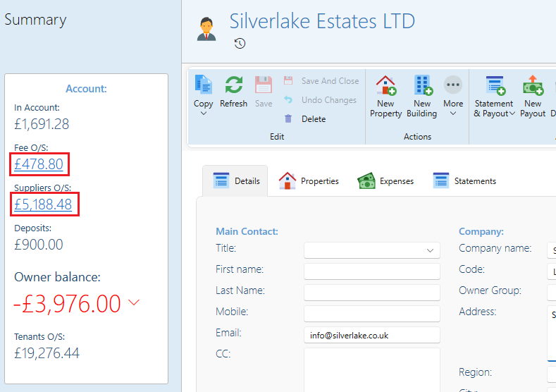Click the Save floppy disk icon

click(x=264, y=85)
